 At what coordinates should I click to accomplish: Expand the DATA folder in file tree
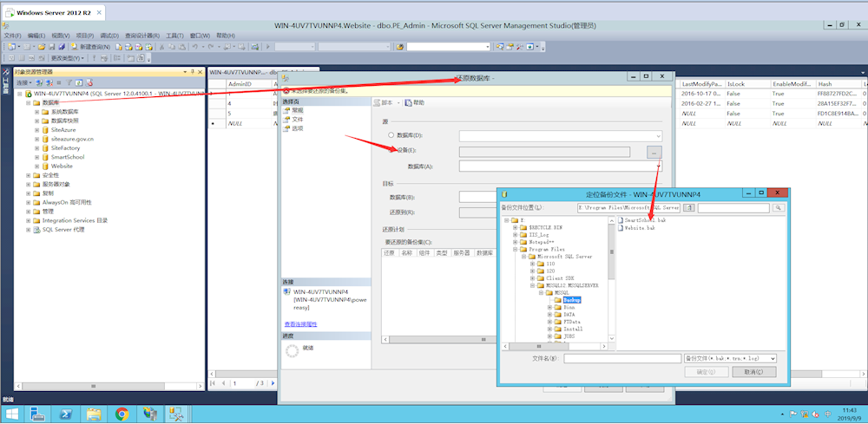click(x=549, y=314)
